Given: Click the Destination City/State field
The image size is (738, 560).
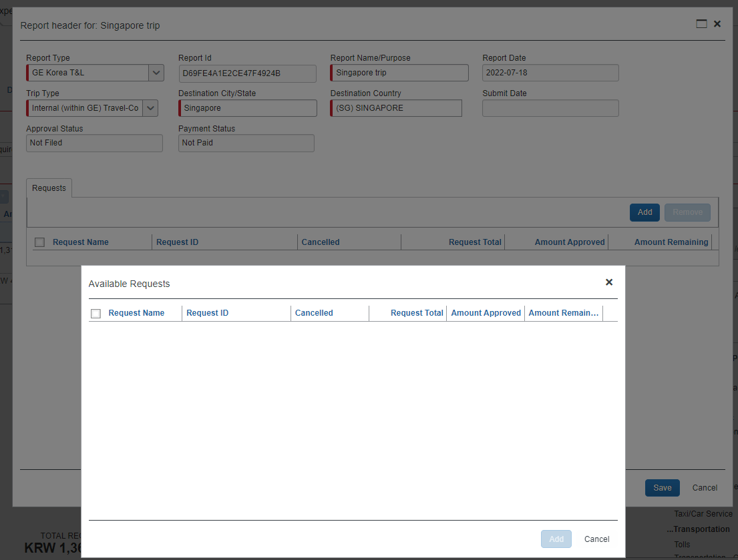Looking at the screenshot, I should (x=248, y=108).
